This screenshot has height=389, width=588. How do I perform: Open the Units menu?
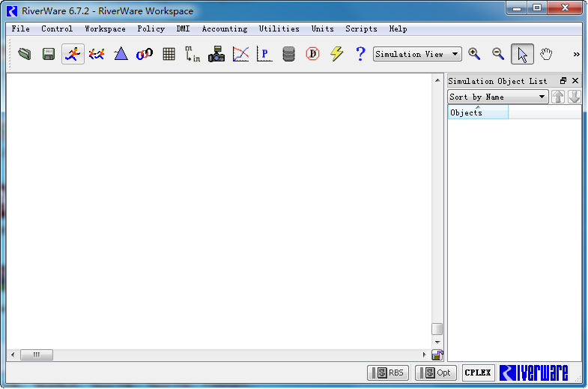323,29
